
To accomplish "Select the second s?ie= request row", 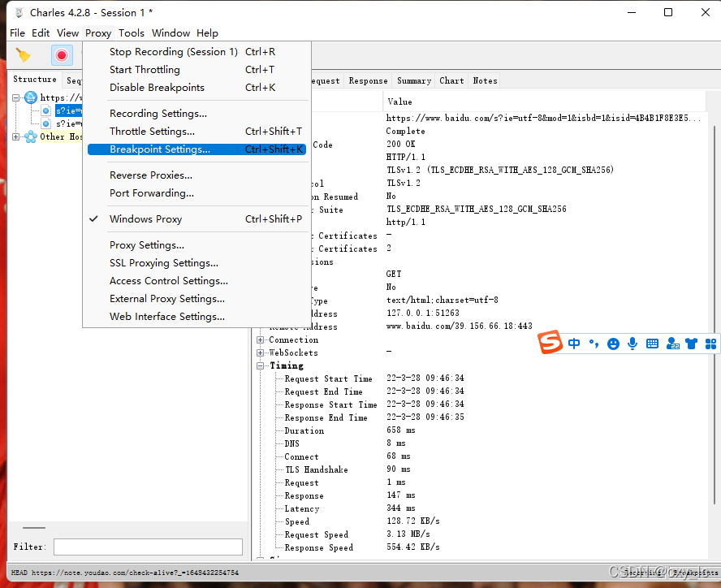I will point(68,123).
